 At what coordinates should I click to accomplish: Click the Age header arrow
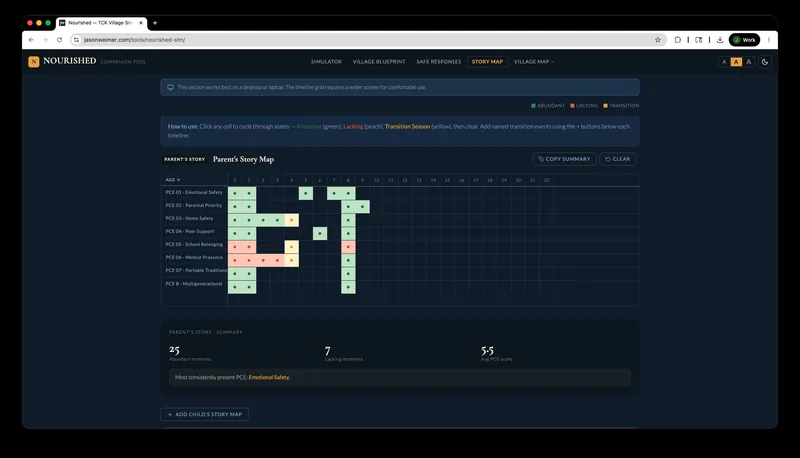click(x=178, y=180)
